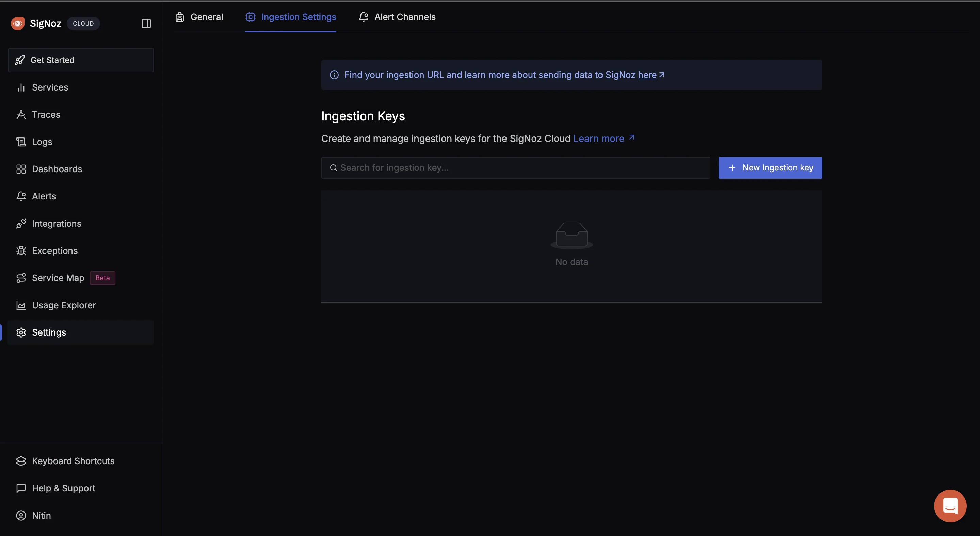Screen dimensions: 980x536
Task: Open the Integrations page
Action: point(81,224)
